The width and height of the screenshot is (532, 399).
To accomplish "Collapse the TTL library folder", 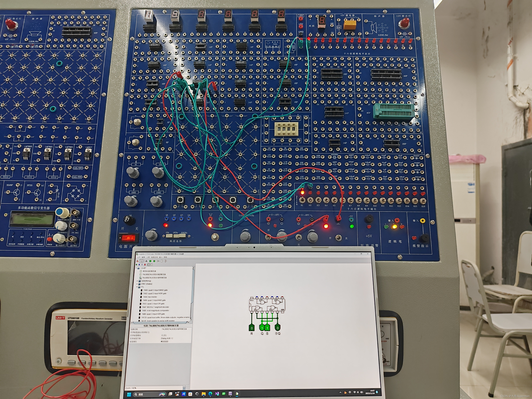I will (137, 287).
